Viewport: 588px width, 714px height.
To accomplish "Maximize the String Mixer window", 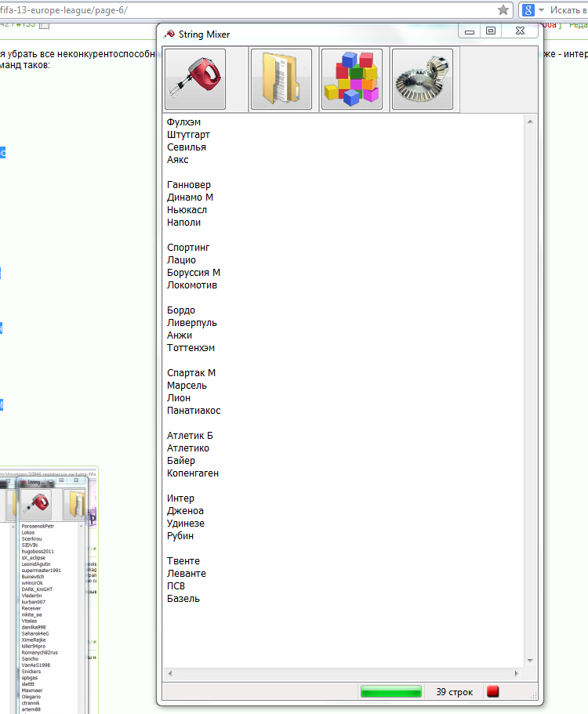I will click(491, 31).
